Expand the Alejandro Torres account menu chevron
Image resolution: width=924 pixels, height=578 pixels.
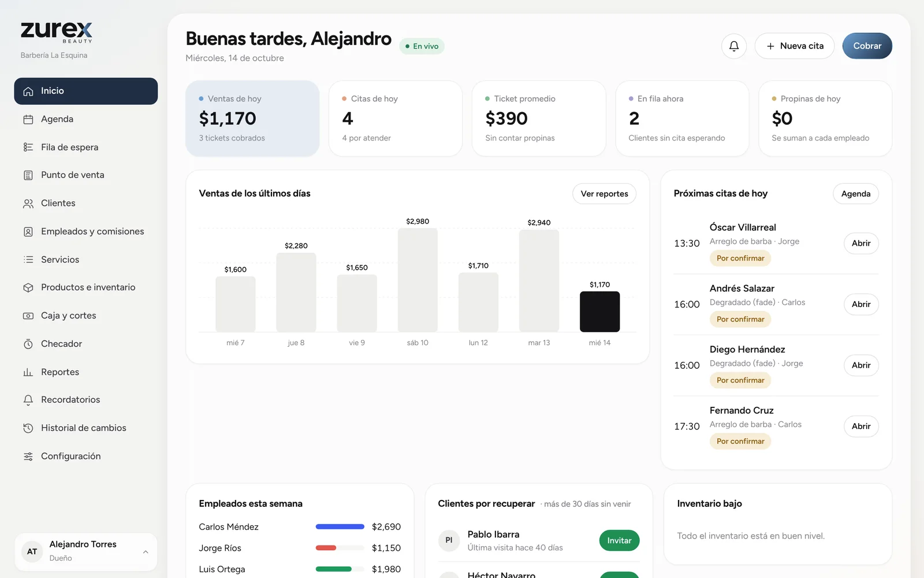[146, 552]
